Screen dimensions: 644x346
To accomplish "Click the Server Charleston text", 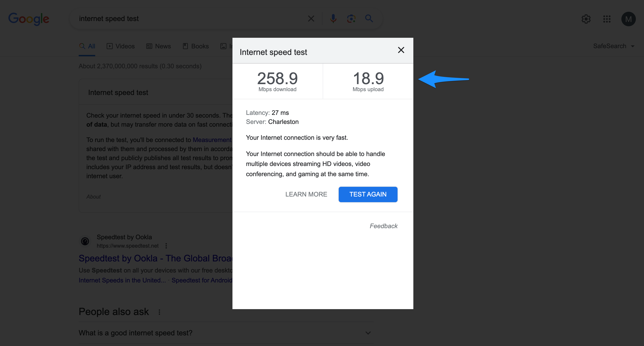I will click(x=272, y=122).
